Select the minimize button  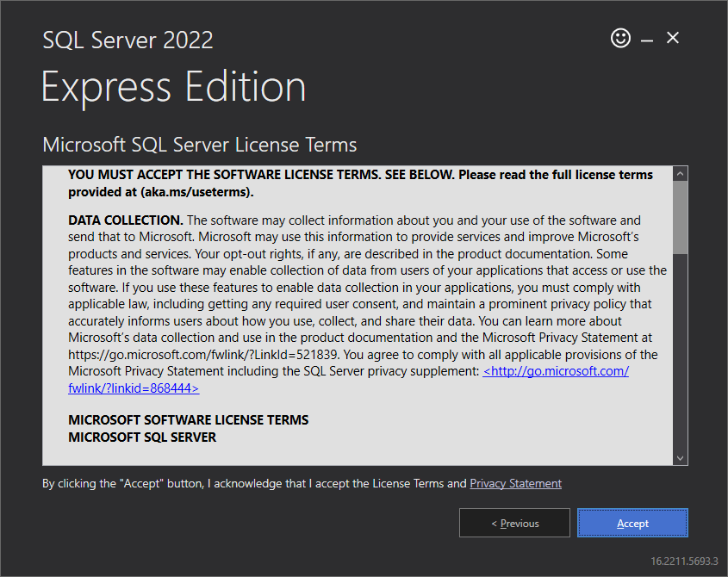647,38
